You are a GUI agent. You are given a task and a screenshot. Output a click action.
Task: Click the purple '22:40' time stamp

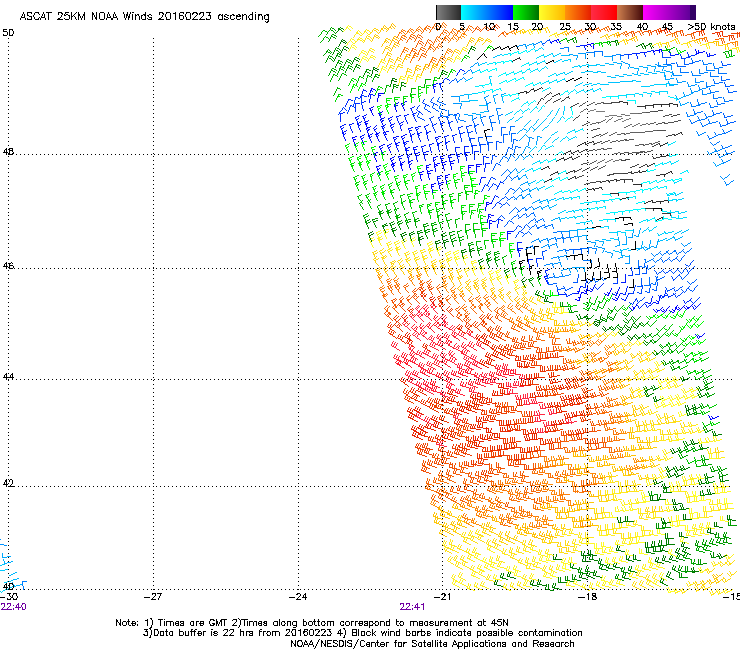[x=14, y=607]
